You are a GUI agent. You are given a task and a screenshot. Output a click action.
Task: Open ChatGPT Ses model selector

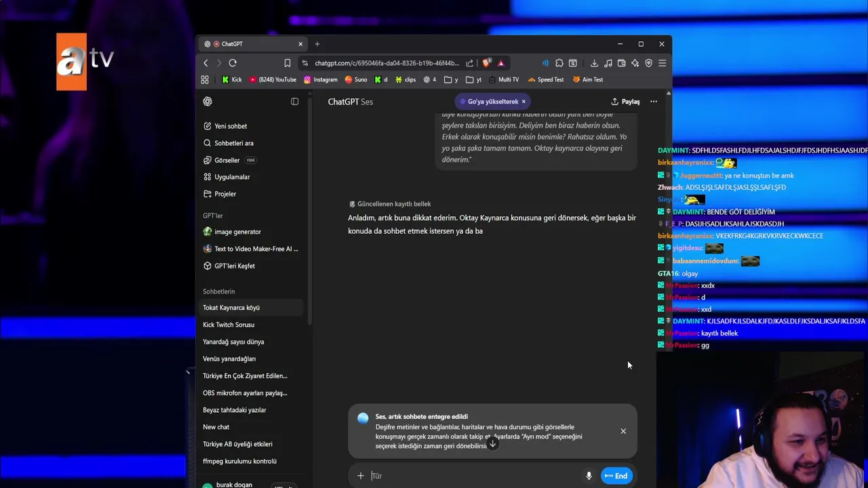(350, 102)
